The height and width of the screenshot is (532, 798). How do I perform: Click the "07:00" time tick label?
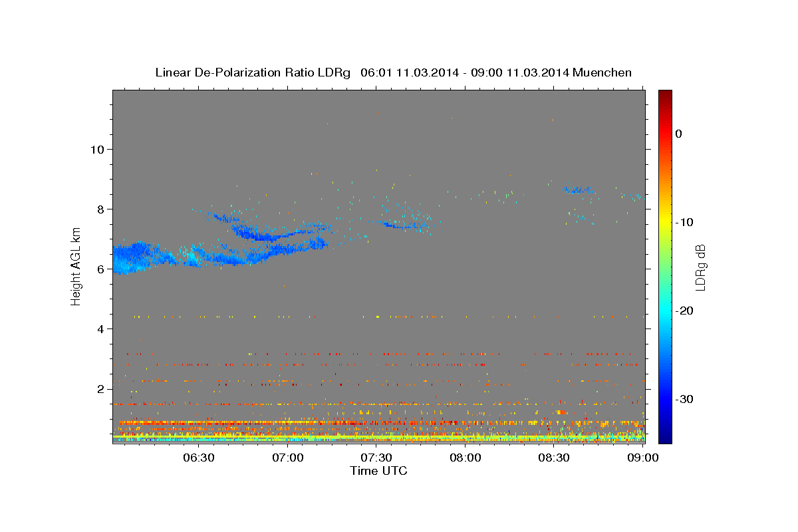[x=288, y=458]
